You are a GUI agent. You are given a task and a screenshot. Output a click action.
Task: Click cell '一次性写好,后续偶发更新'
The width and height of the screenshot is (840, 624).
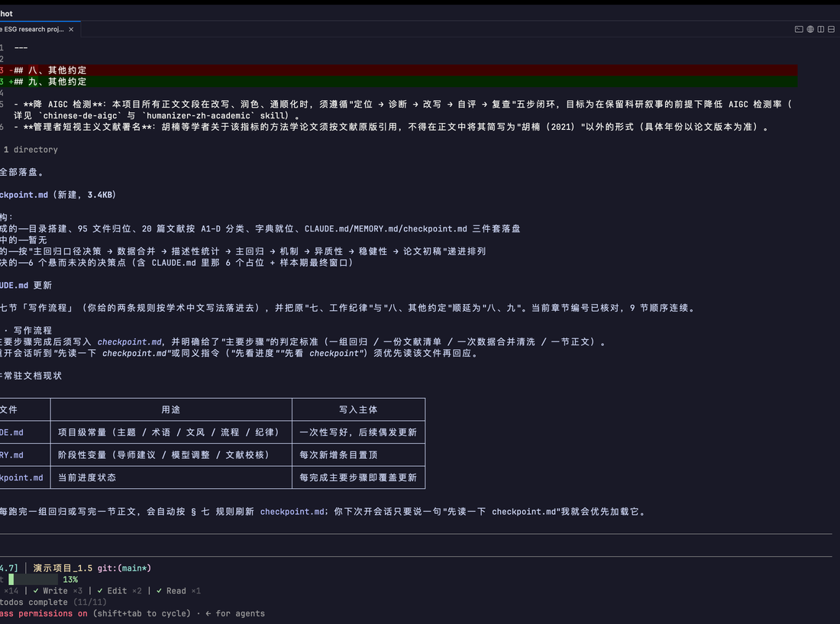[358, 432]
